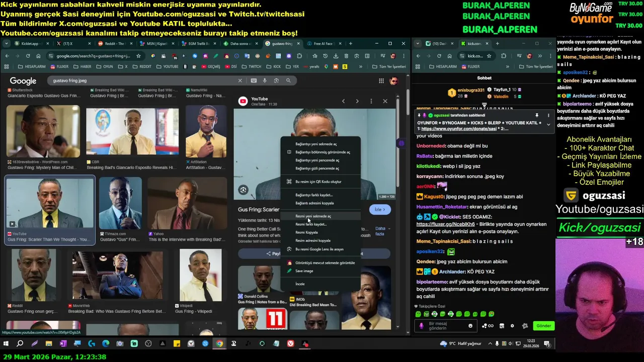The image size is (644, 362).
Task: Click Kick chat message input field
Action: tap(446, 326)
